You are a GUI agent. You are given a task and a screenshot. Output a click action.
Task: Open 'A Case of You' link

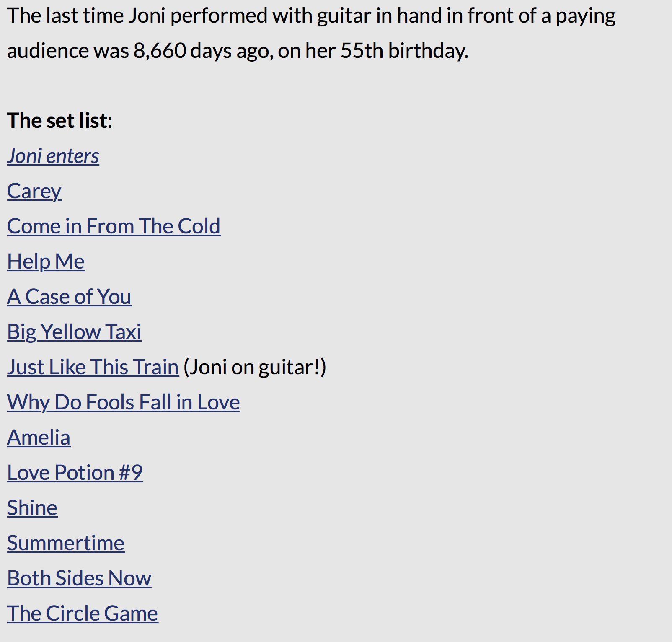(x=70, y=297)
